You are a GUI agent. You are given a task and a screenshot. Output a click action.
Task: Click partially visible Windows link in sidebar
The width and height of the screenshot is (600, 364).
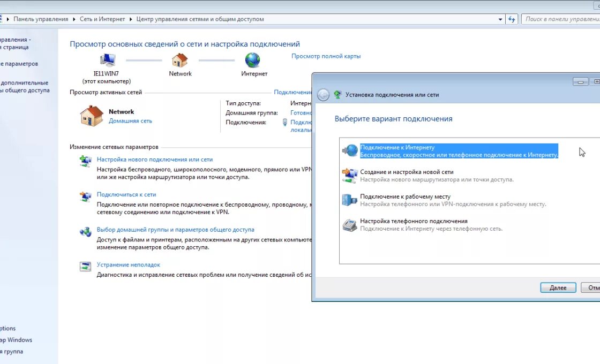[16, 340]
